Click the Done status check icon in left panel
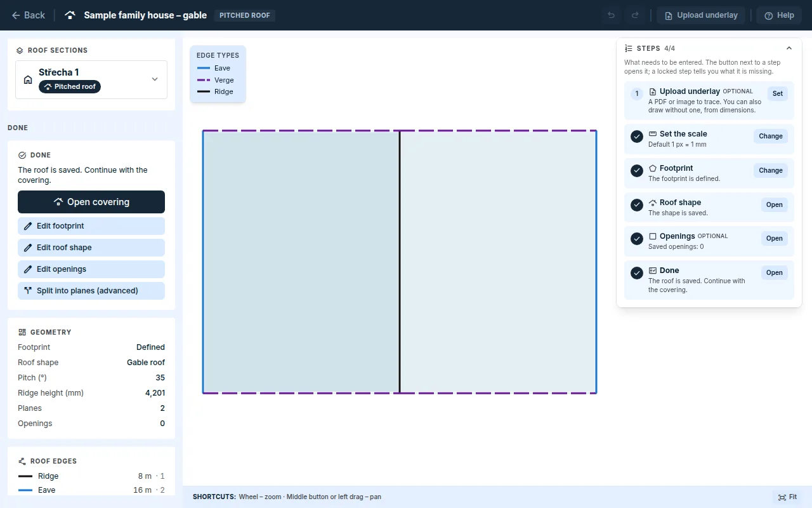The height and width of the screenshot is (508, 812). (22, 155)
